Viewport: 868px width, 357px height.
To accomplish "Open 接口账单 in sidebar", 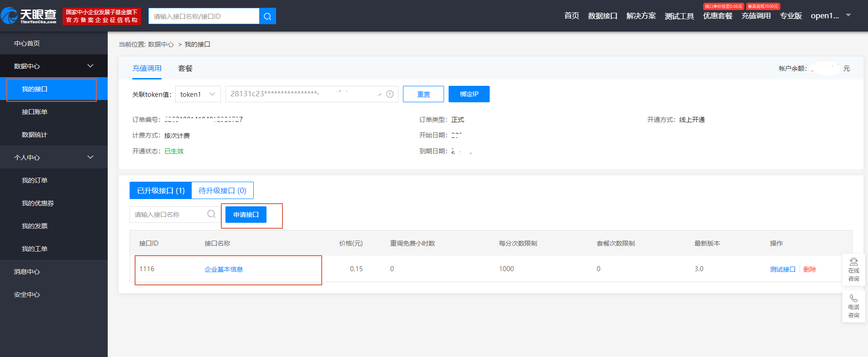I will [x=54, y=112].
